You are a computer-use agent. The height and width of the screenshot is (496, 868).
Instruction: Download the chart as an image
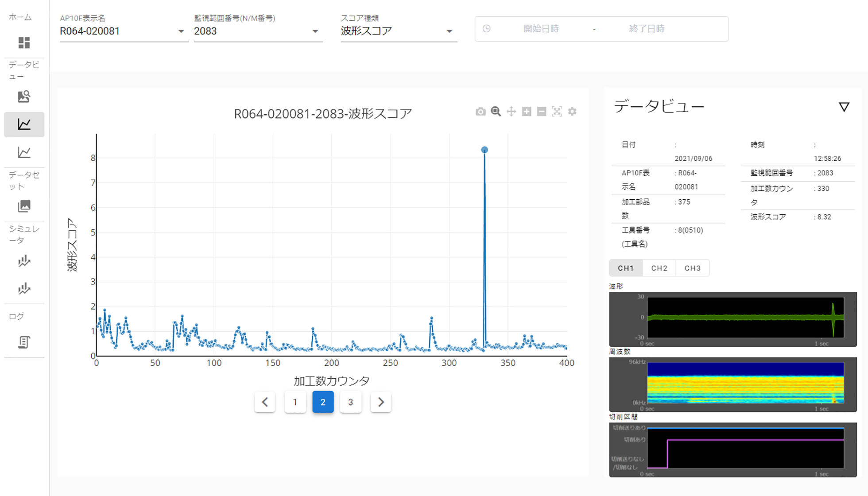tap(480, 112)
